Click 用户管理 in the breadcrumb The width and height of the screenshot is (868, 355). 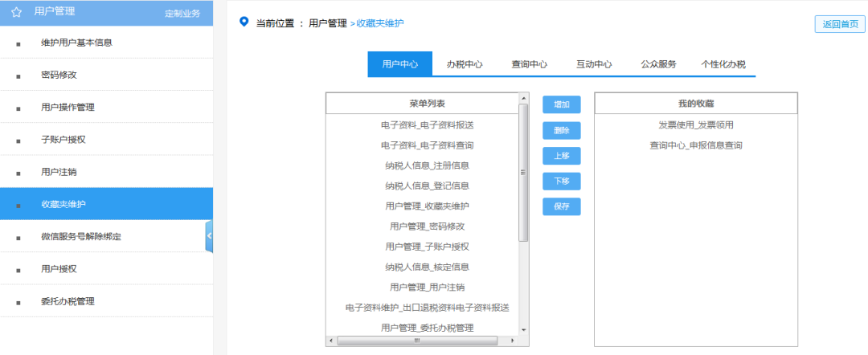click(327, 23)
